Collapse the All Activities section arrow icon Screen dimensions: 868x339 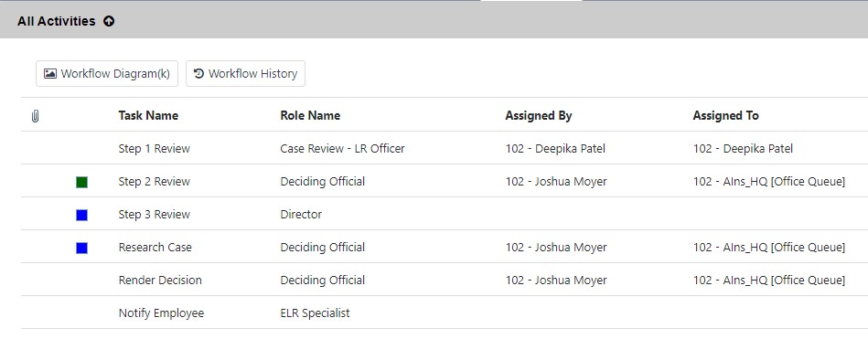pyautogui.click(x=109, y=22)
